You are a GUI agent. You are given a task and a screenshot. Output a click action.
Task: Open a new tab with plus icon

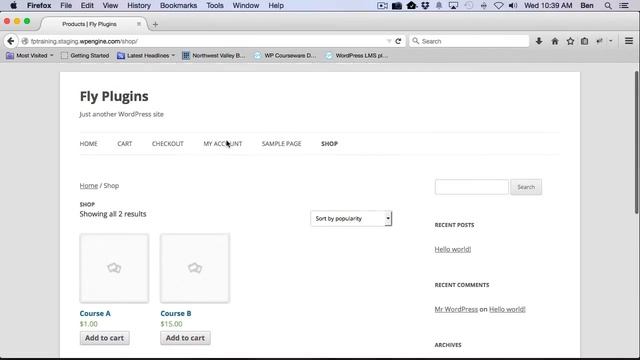pos(155,24)
